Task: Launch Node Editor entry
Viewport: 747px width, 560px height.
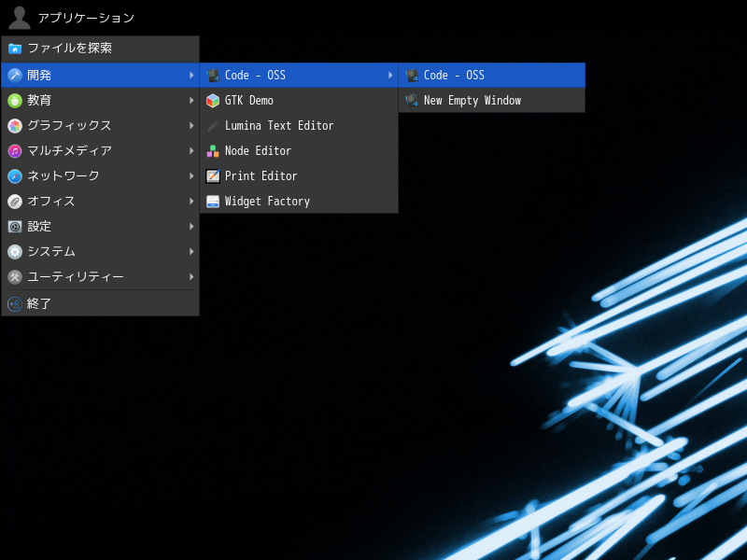Action: 258,151
